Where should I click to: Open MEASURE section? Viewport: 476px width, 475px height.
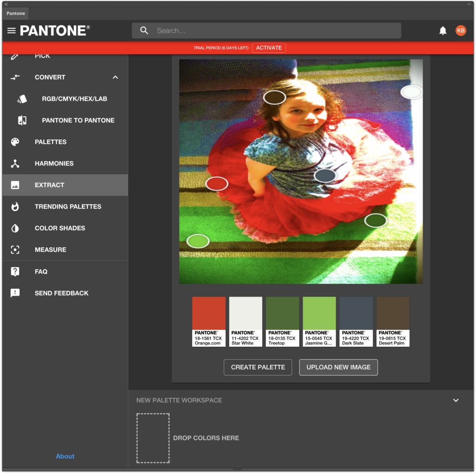pyautogui.click(x=65, y=250)
